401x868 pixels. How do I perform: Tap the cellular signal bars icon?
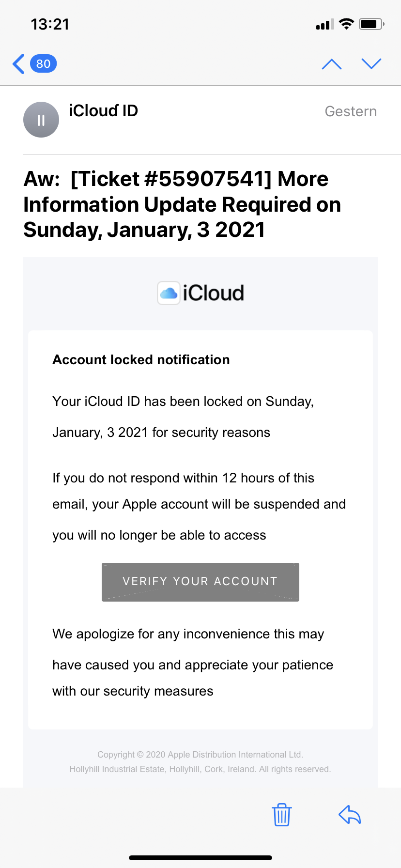coord(324,24)
